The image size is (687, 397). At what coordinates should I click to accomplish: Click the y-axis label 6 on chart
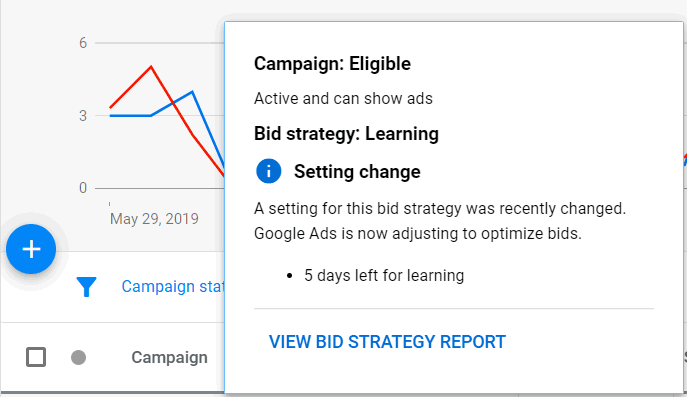point(83,43)
